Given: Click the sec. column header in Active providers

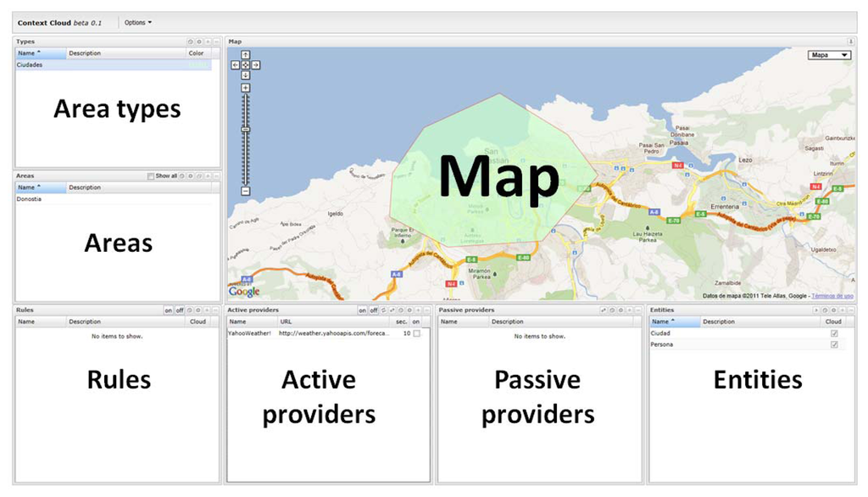Looking at the screenshot, I should point(401,321).
